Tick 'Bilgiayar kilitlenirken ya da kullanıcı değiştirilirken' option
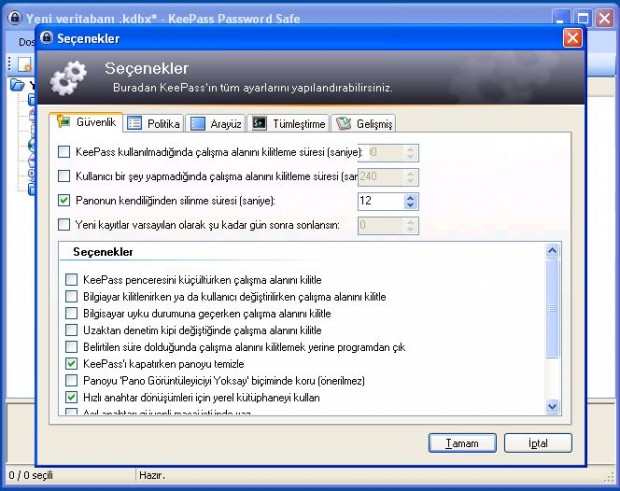Image resolution: width=620 pixels, height=491 pixels. (71, 296)
